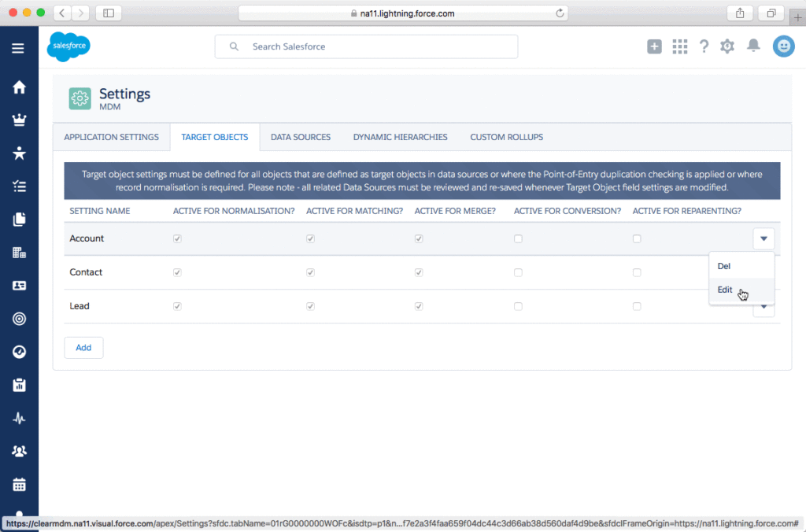Image resolution: width=806 pixels, height=532 pixels.
Task: Click the user avatar in the top right
Action: (x=783, y=46)
